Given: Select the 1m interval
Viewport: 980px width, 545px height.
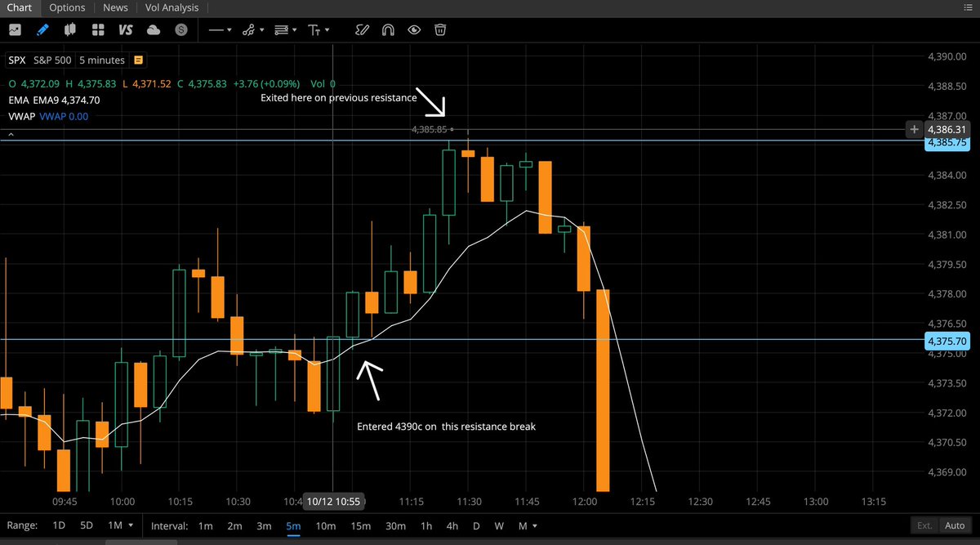Looking at the screenshot, I should coord(205,525).
